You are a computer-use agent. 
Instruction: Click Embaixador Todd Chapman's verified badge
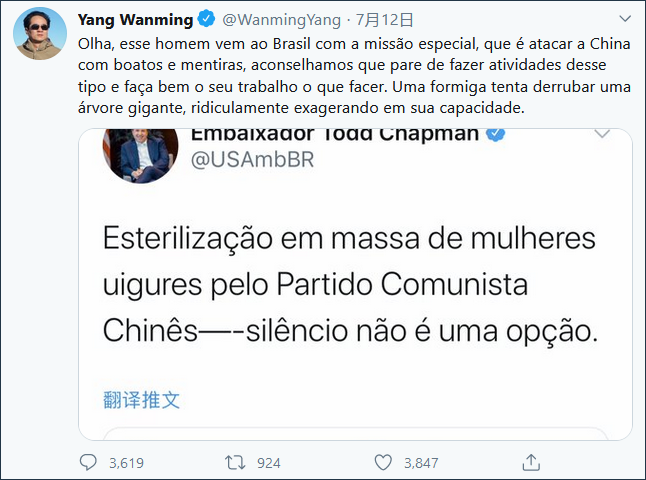[x=496, y=134]
